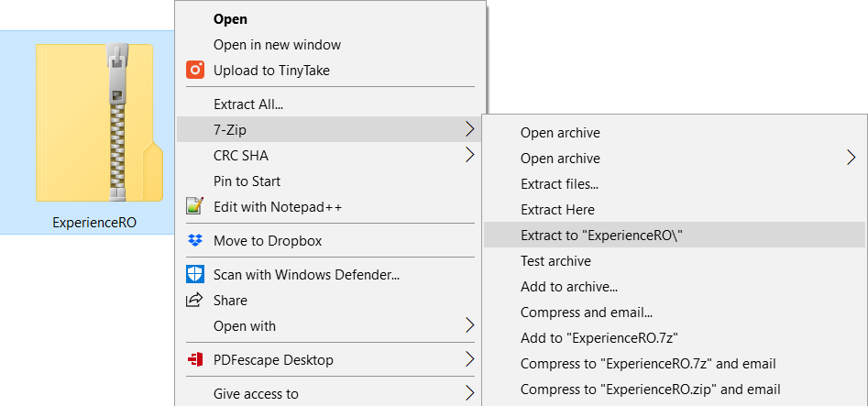The image size is (868, 406).
Task: Select Extract Here option
Action: pos(557,210)
